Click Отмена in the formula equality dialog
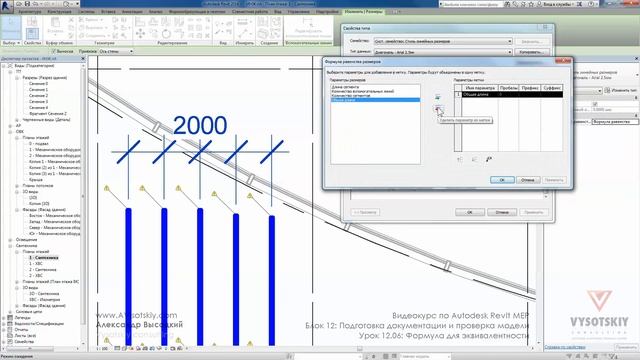 528,180
